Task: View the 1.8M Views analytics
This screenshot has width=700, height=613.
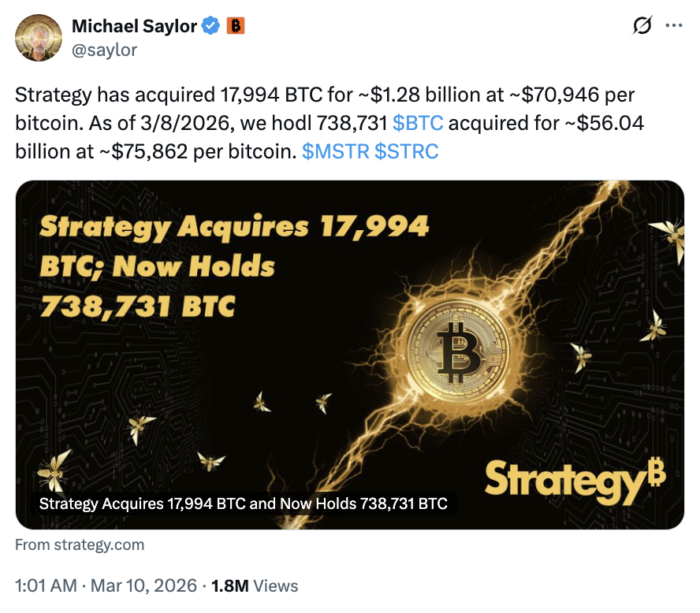Action: [255, 585]
